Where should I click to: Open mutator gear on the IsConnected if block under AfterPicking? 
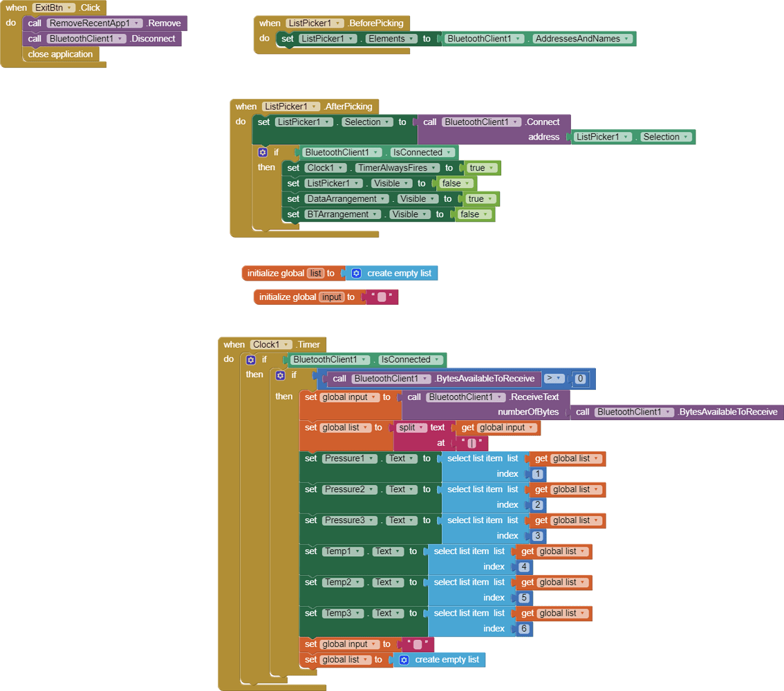(x=263, y=152)
